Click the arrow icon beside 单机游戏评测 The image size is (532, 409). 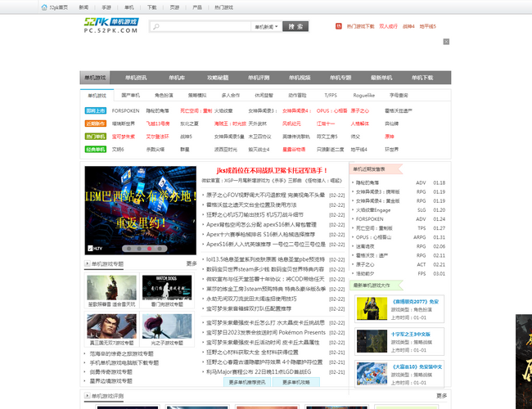click(88, 396)
